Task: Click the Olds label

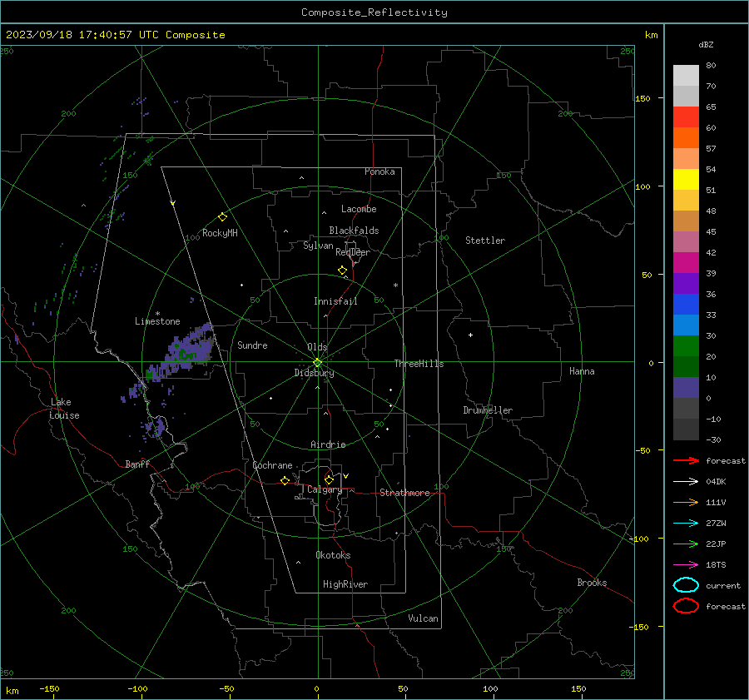Action: (x=317, y=347)
